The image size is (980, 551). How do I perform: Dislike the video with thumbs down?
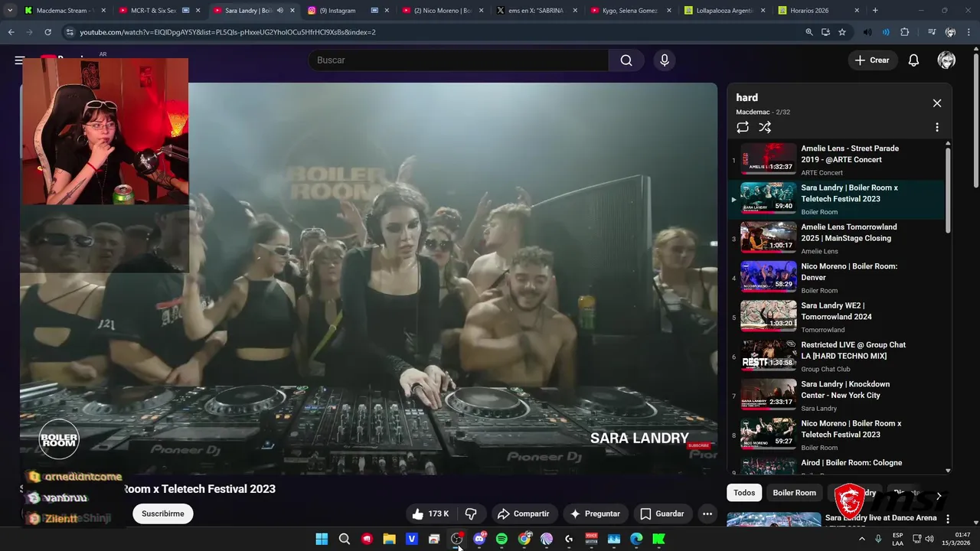[471, 514]
